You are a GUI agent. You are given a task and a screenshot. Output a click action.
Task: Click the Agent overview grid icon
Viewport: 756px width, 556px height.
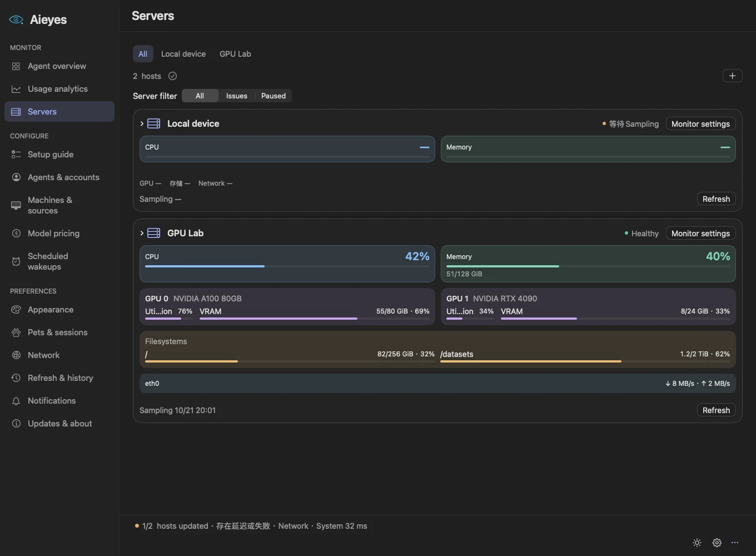16,66
